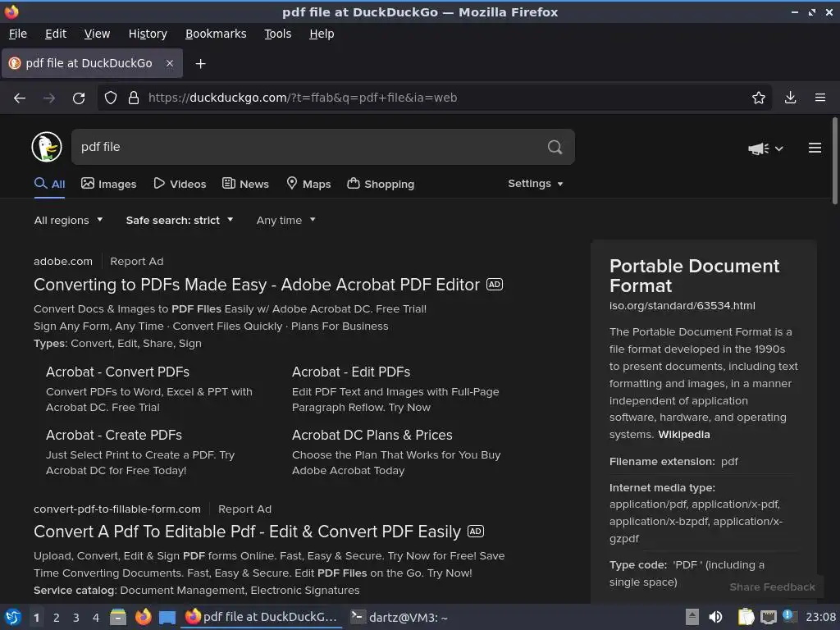Bookmark this page with the star
Image resolution: width=840 pixels, height=630 pixels.
click(x=758, y=98)
